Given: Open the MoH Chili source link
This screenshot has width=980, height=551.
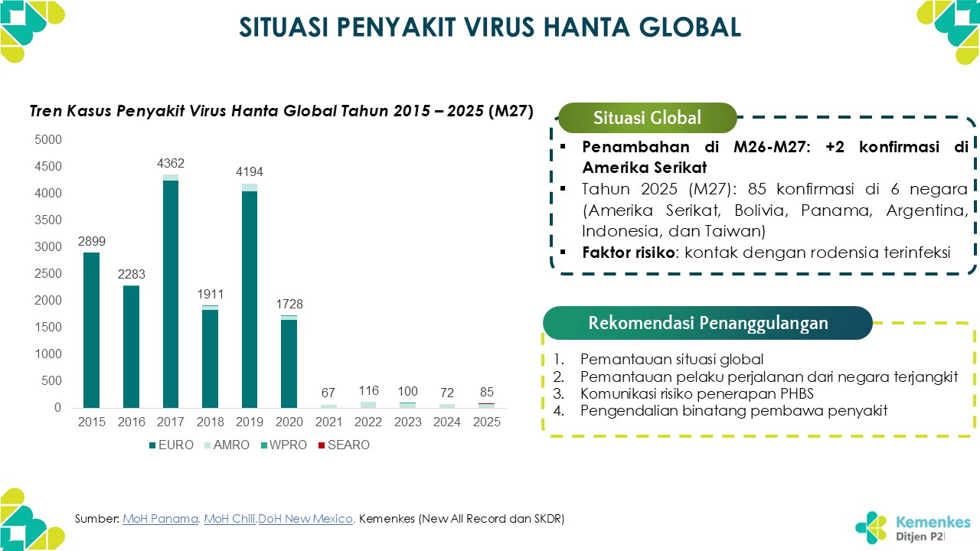Looking at the screenshot, I should tap(230, 519).
